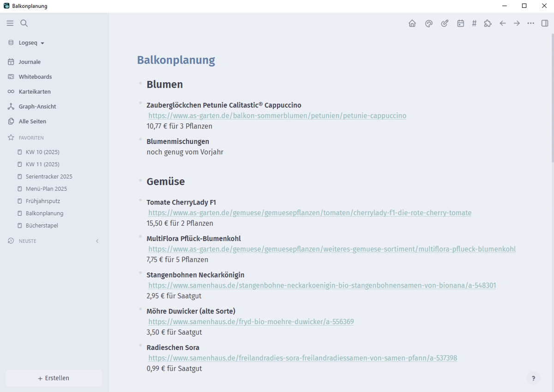Click the whiteboard icon beside Whiteboards
Image resolution: width=554 pixels, height=392 pixels.
click(x=11, y=77)
